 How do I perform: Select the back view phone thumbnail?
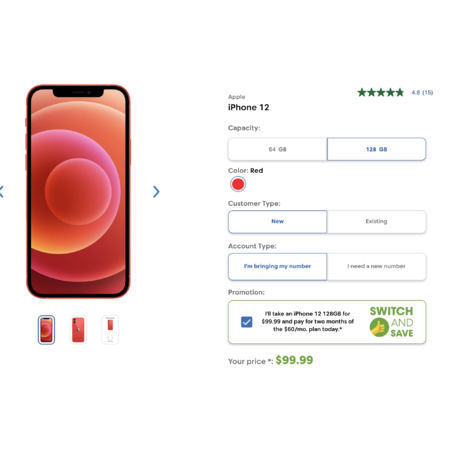[78, 330]
